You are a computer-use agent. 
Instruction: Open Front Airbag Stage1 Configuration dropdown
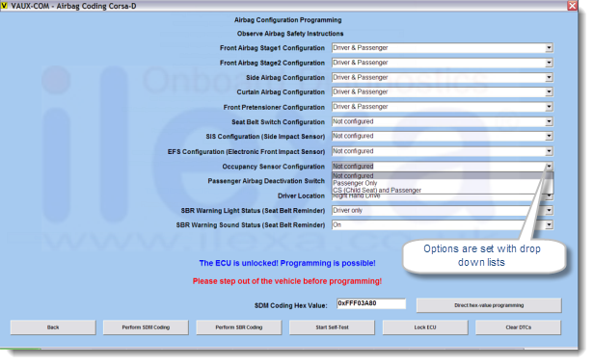549,48
